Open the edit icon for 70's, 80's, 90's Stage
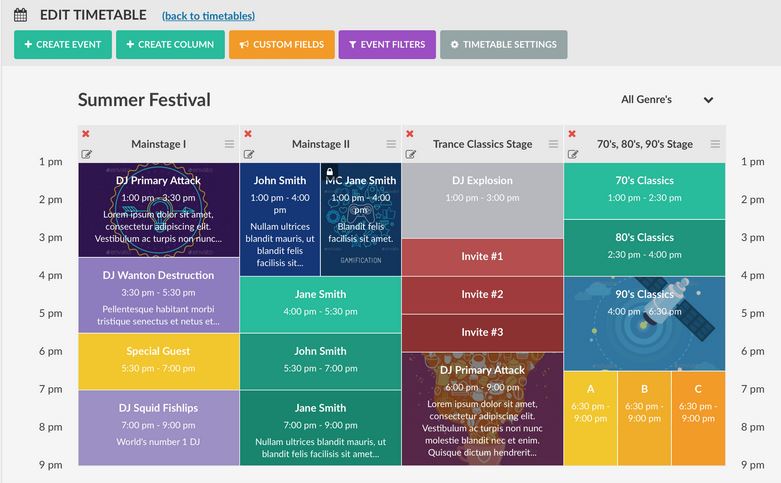The image size is (781, 483). pos(573,154)
